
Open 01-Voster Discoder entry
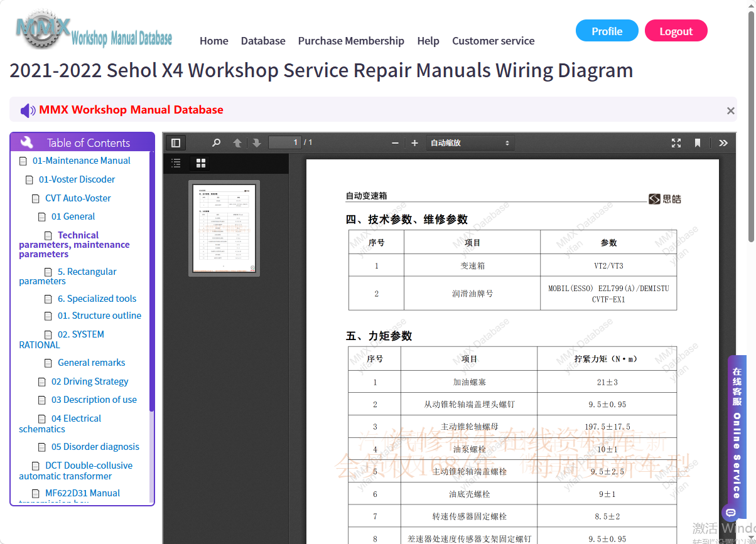point(77,179)
